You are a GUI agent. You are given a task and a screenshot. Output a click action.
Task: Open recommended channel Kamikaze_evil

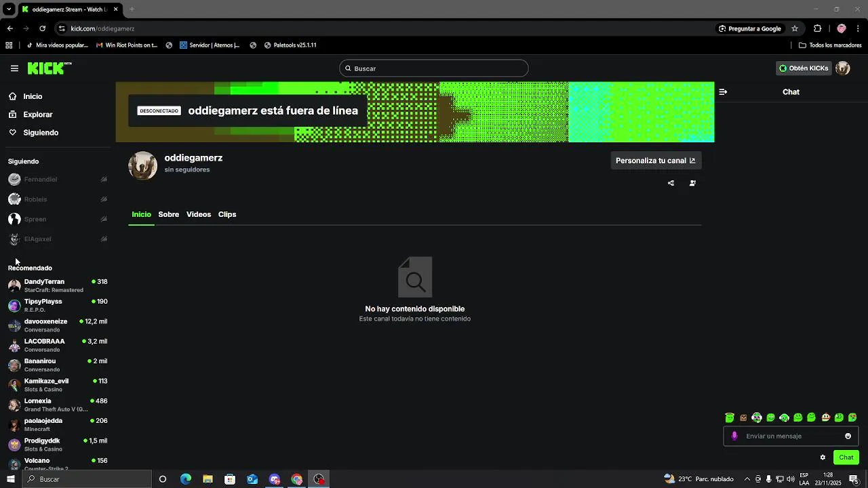pyautogui.click(x=58, y=385)
